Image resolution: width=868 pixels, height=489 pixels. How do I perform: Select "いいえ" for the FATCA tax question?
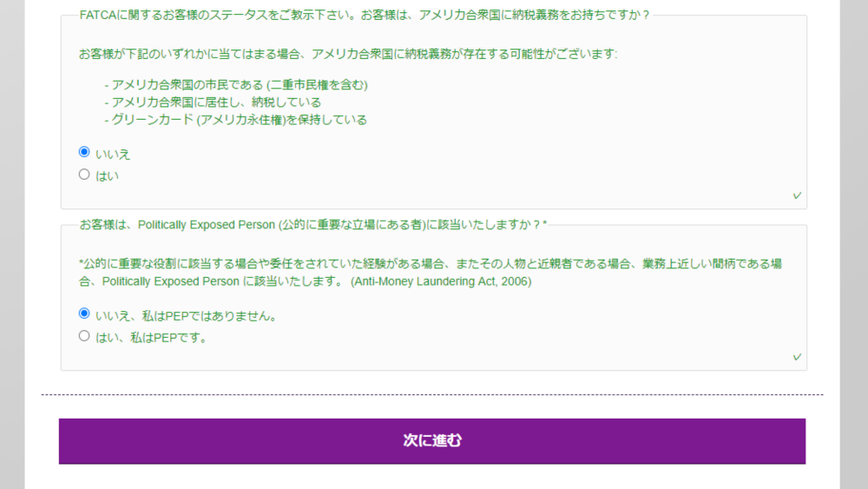84,152
